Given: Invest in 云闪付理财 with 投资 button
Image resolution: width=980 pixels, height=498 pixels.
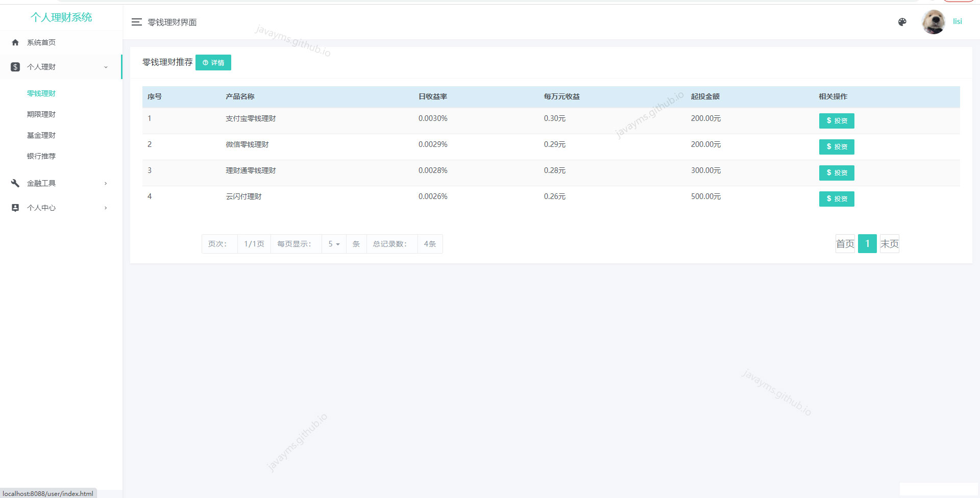Looking at the screenshot, I should click(x=837, y=199).
